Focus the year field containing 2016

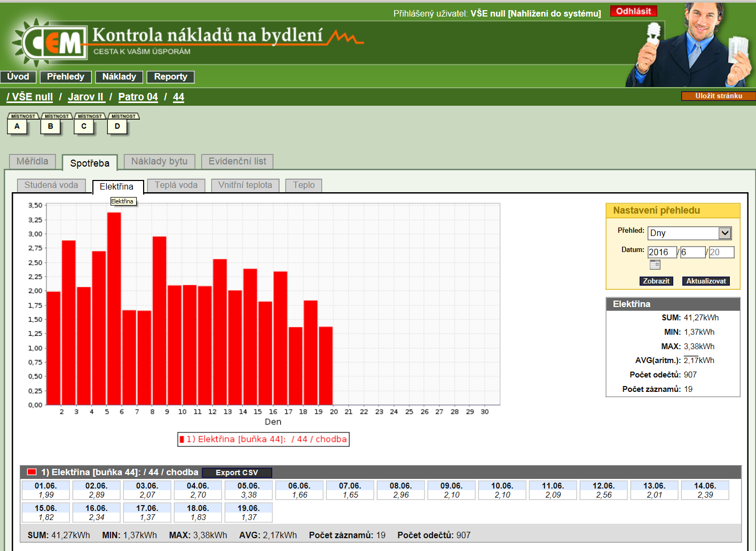click(x=663, y=253)
